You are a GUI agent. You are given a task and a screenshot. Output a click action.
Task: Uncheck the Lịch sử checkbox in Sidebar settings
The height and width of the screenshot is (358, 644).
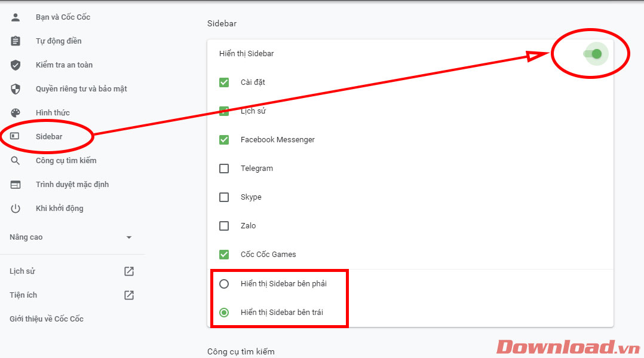point(224,111)
